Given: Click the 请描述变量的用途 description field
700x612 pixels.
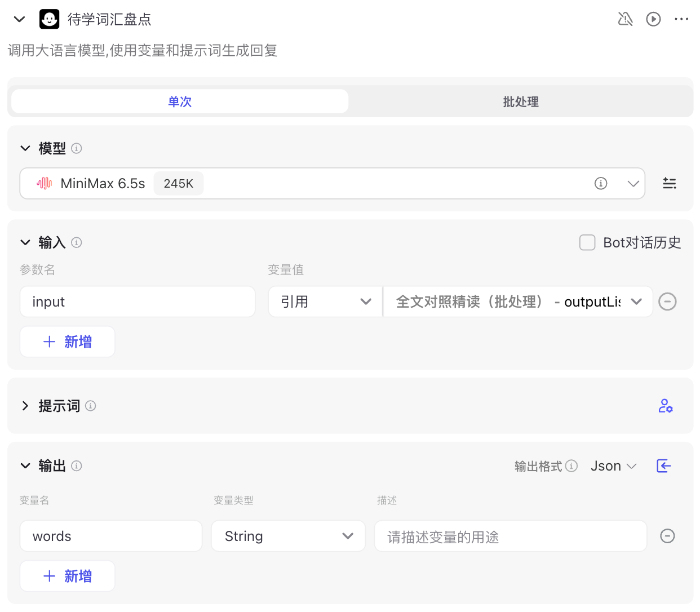Looking at the screenshot, I should 511,536.
